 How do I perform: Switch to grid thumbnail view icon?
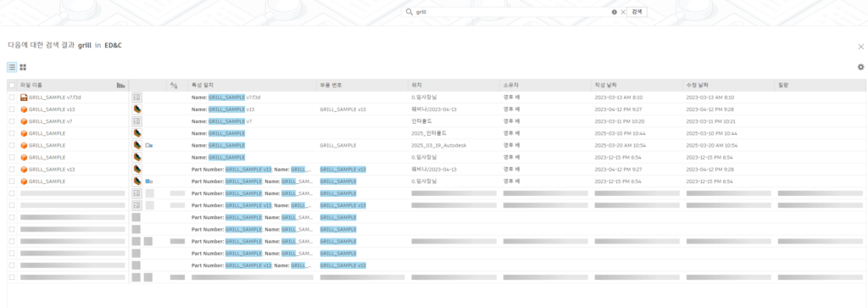point(23,67)
